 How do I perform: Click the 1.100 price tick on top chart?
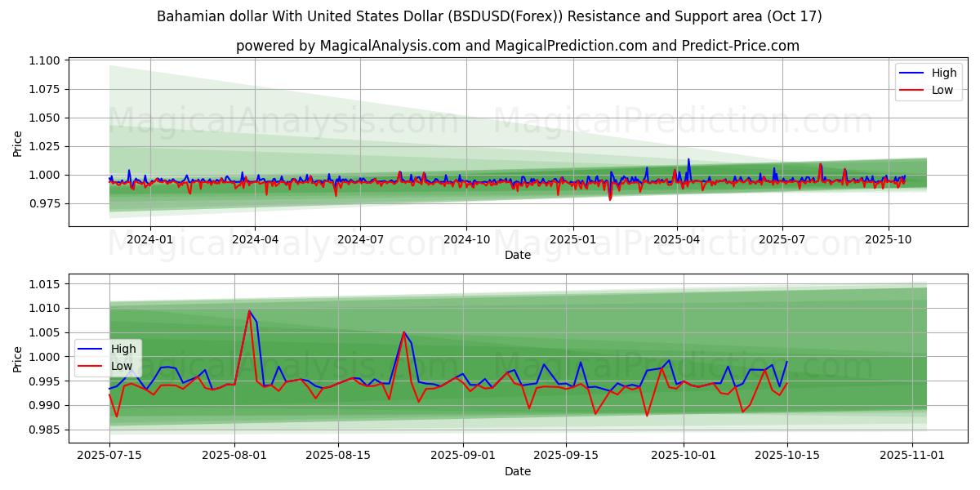point(45,60)
